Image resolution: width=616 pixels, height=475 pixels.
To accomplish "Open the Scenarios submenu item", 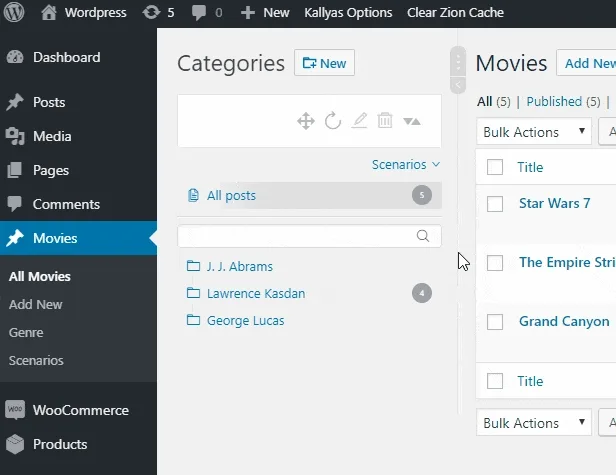I will point(36,360).
